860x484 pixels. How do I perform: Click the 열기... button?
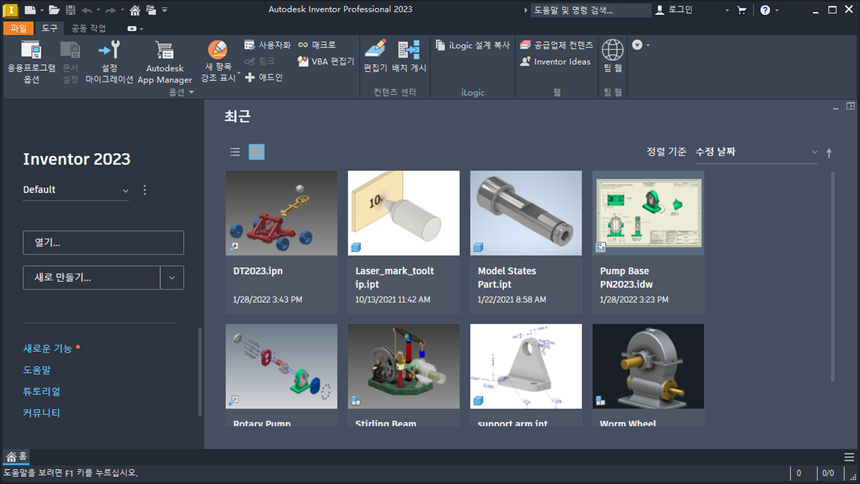click(103, 243)
